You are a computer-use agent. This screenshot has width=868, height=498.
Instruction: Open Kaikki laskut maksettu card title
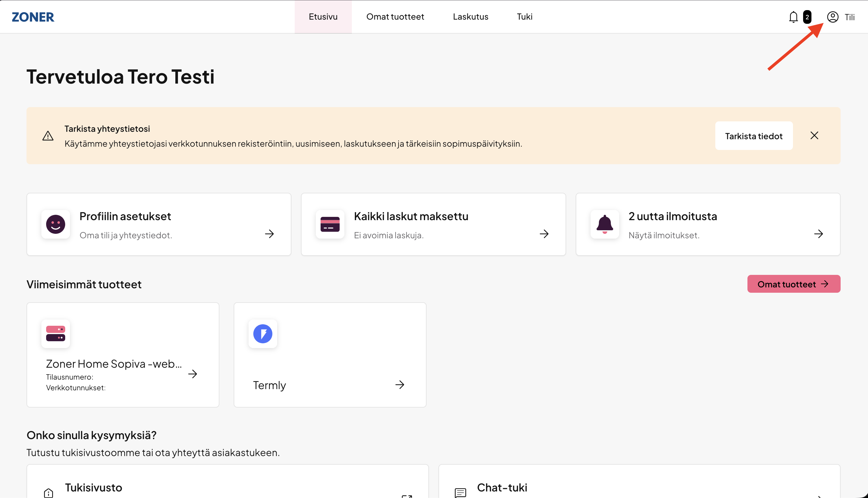tap(411, 216)
